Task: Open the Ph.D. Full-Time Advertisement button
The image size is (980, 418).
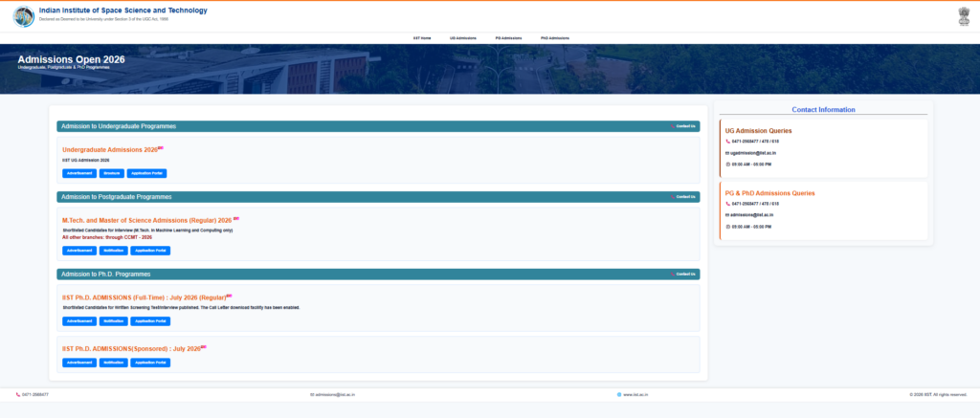Action: tap(79, 321)
